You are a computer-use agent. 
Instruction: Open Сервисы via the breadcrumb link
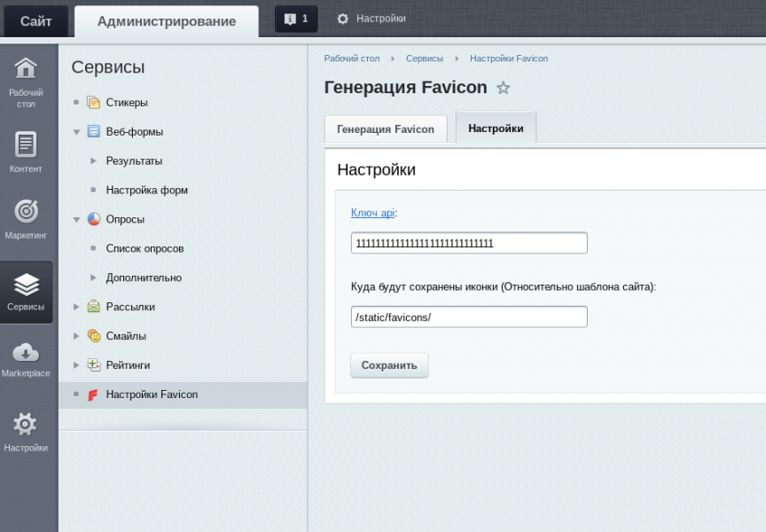(x=424, y=58)
